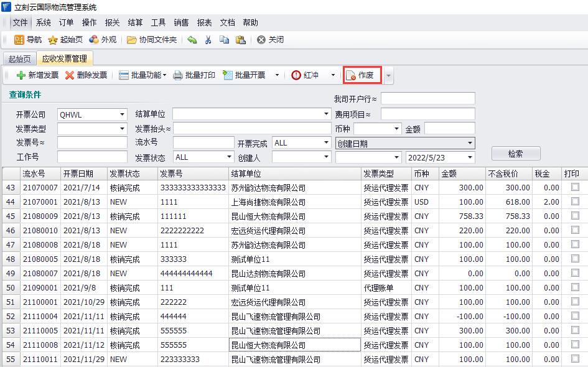Expand the 币种 currency dropdown

(x=396, y=129)
